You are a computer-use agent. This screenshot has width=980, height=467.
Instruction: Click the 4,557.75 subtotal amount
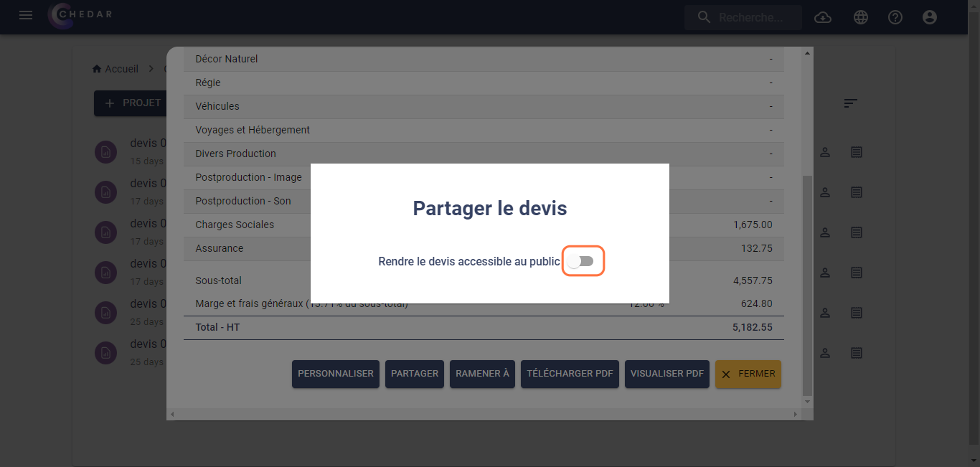(753, 280)
